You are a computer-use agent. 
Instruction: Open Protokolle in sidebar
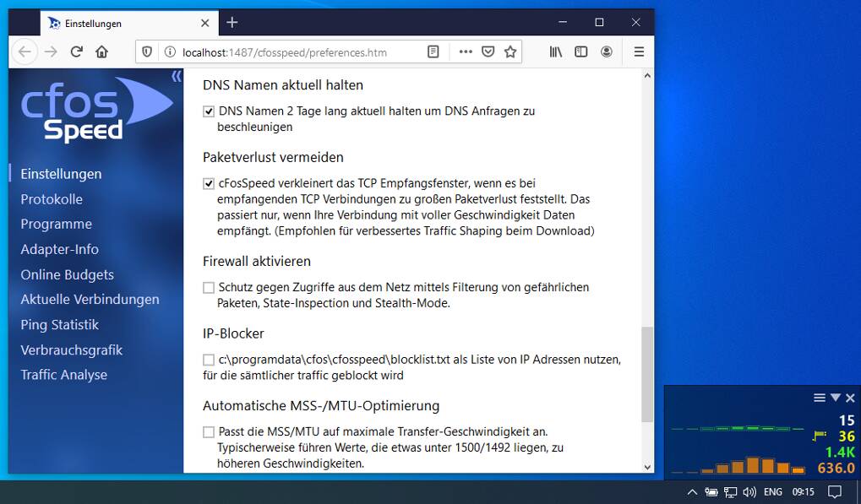[52, 199]
